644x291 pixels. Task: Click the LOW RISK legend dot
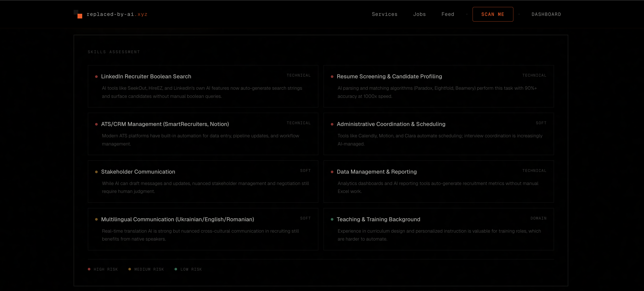pos(176,269)
